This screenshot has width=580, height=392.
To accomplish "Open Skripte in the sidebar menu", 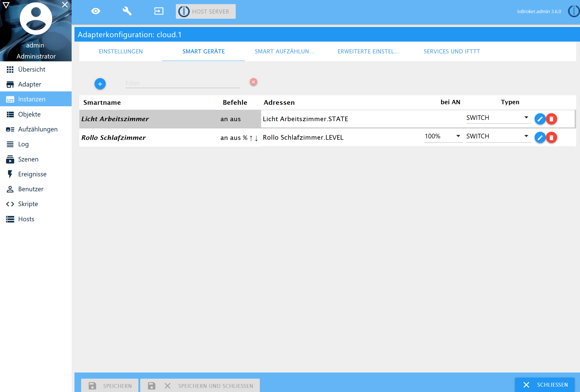I will (28, 204).
